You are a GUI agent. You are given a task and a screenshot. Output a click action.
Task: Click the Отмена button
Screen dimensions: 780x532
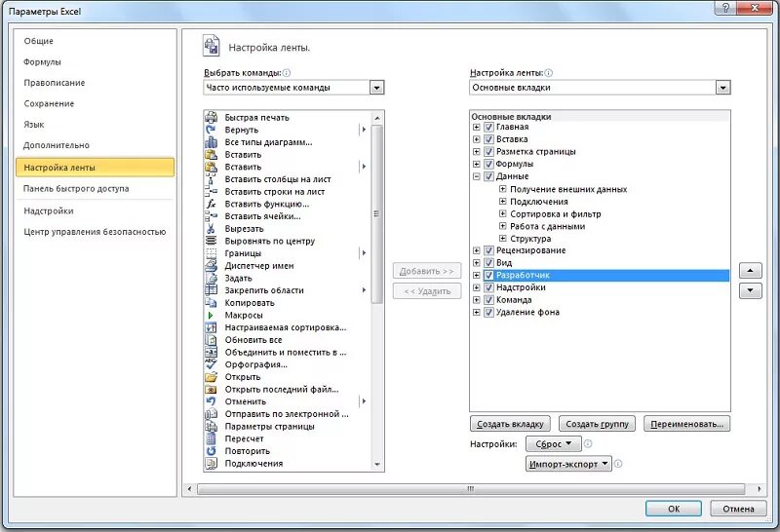738,509
